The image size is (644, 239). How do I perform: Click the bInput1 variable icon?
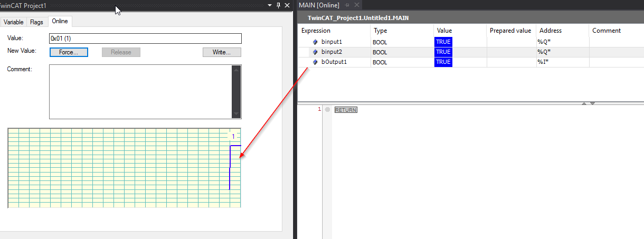[x=316, y=42]
